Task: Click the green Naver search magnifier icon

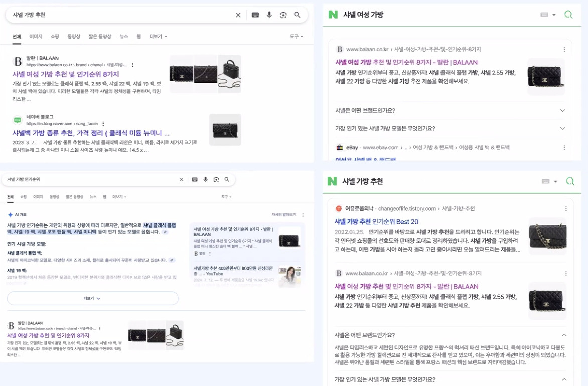Action: (x=568, y=15)
